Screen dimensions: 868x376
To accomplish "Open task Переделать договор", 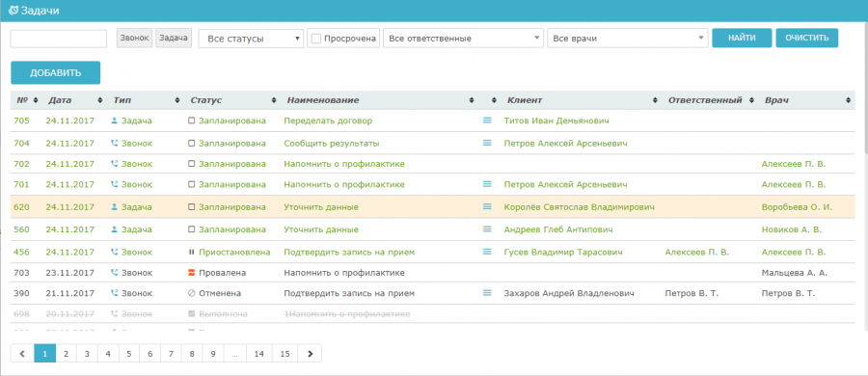I will (x=328, y=121).
